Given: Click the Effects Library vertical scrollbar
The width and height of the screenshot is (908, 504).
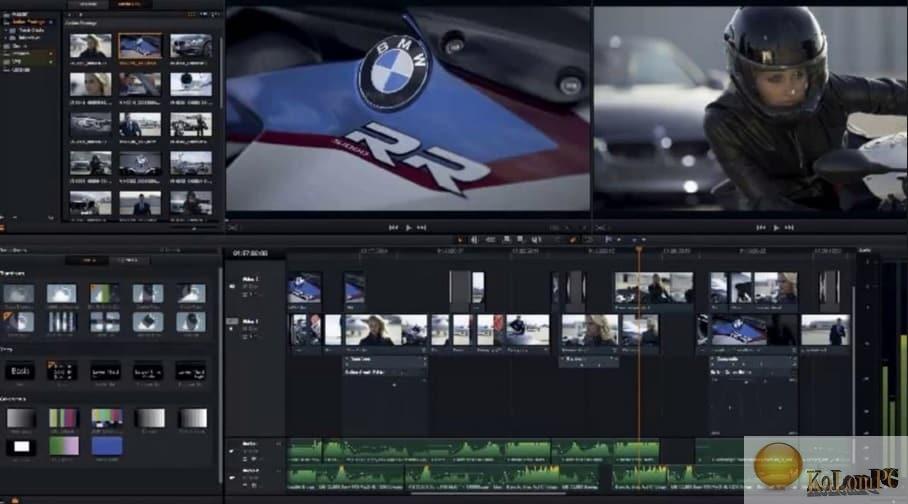Looking at the screenshot, I should pyautogui.click(x=220, y=377).
